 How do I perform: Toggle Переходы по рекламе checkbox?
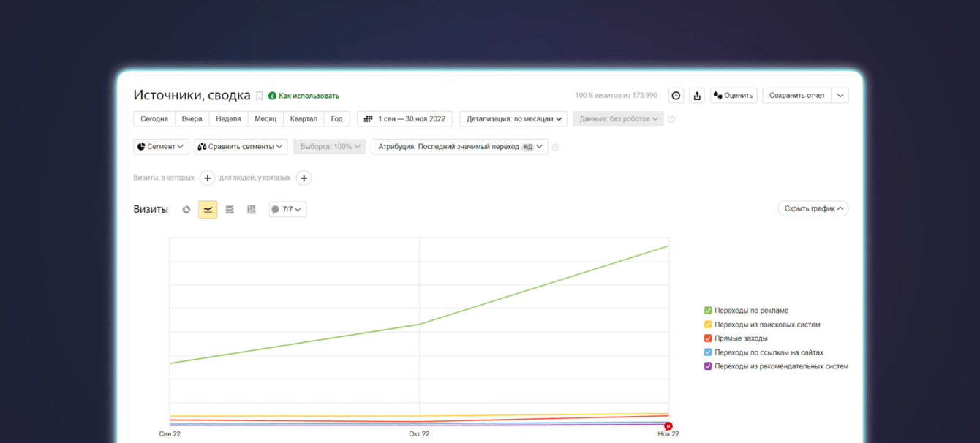point(708,311)
